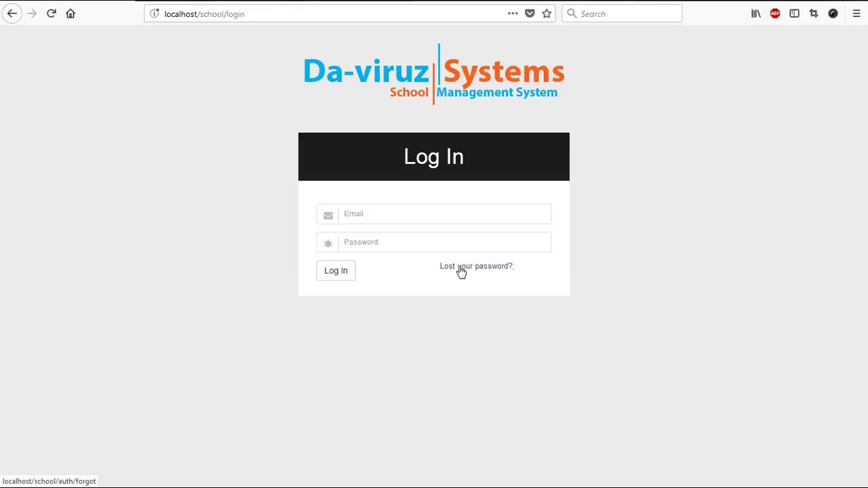Screen dimensions: 868x488
Task: Open Adblock Plus extension icon
Action: point(775,14)
